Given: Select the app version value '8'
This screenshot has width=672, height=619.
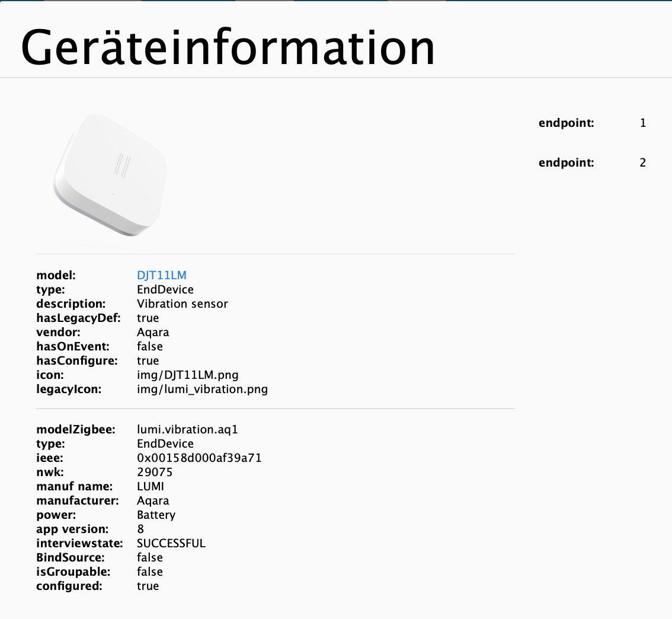Looking at the screenshot, I should tap(140, 529).
